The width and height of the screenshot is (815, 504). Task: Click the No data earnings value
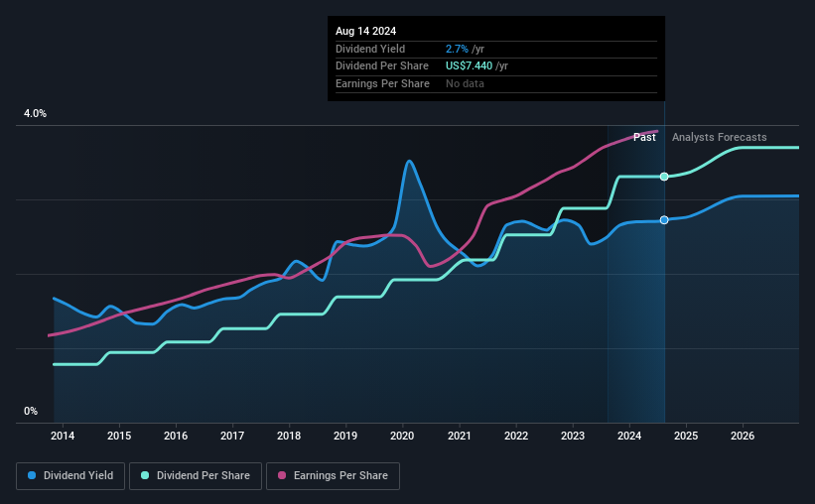pyautogui.click(x=465, y=83)
